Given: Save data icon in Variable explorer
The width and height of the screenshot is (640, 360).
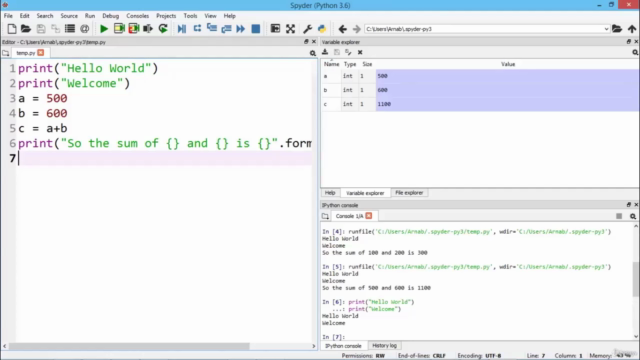Looking at the screenshot, I should [337, 52].
